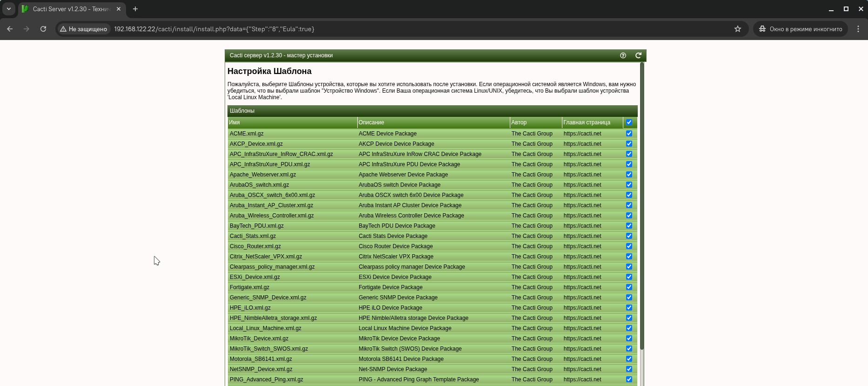Bookmark this page with star icon
The image size is (868, 386).
click(738, 29)
